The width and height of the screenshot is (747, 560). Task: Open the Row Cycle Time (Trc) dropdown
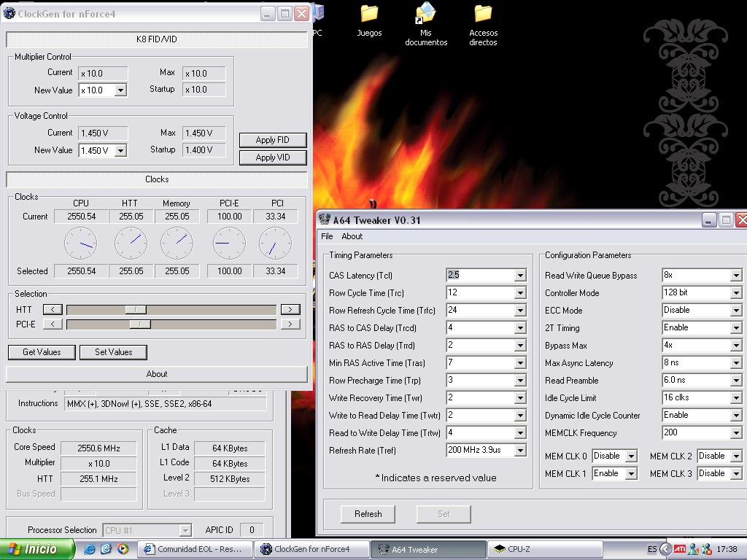coord(520,293)
